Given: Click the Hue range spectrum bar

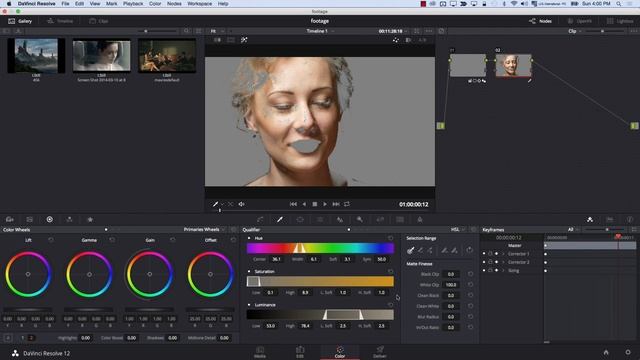Looking at the screenshot, I should pyautogui.click(x=320, y=248).
